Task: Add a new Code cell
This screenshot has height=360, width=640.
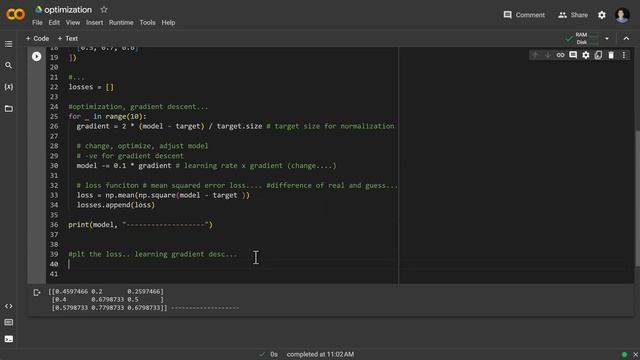Action: [x=37, y=38]
